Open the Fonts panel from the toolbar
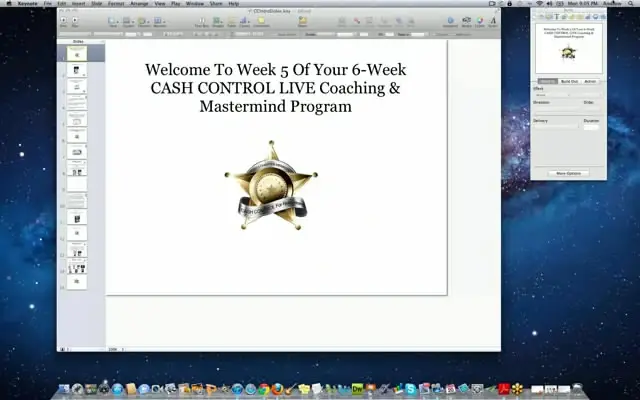 (493, 22)
